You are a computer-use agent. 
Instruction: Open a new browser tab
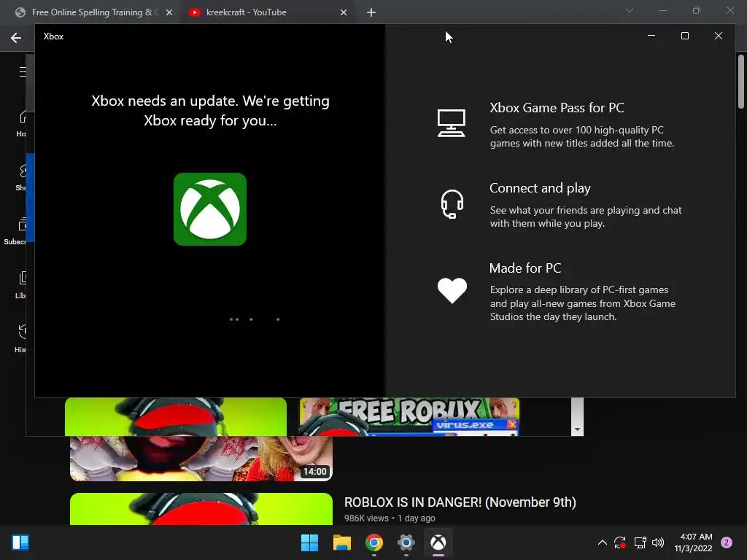click(x=371, y=12)
